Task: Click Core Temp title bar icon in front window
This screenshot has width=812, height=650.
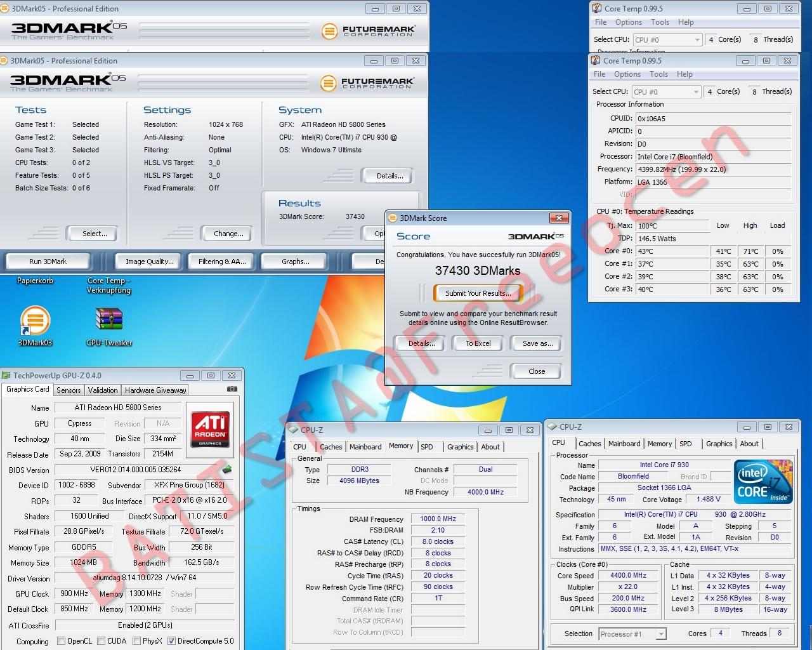Action: coord(596,60)
